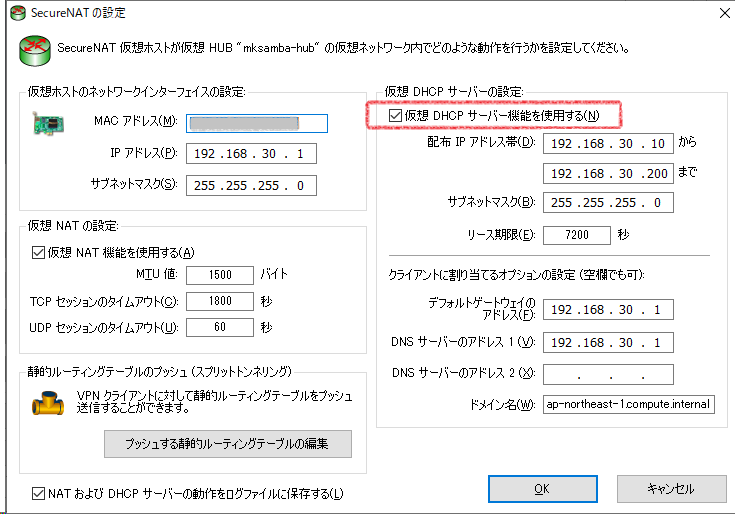Toggle the virtual DHCP server function checkbox

coord(395,115)
